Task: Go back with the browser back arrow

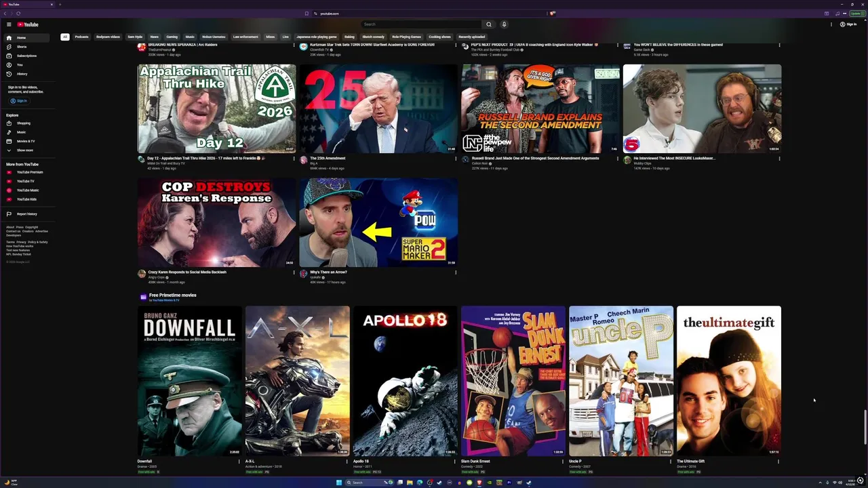Action: pos(5,14)
